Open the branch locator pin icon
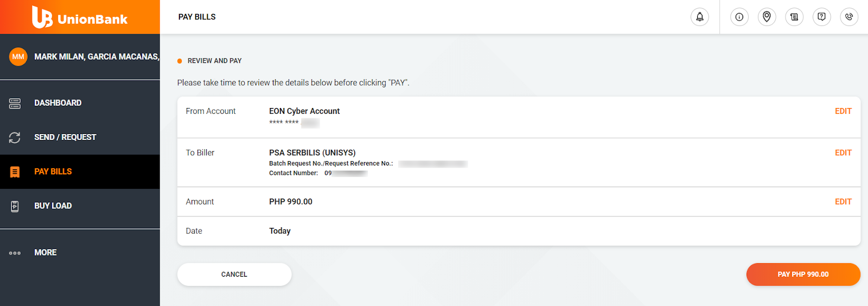 767,17
